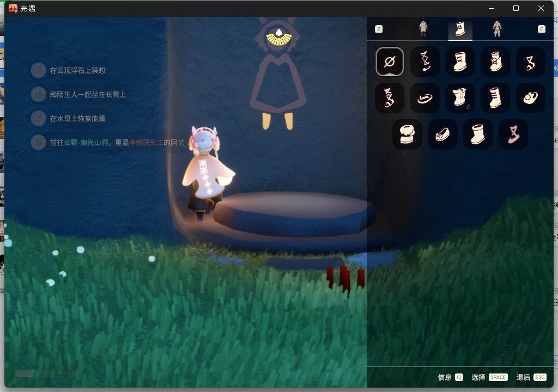Image resolution: width=558 pixels, height=392 pixels.
Task: Equip the round clog with ball ornament
Action: [x=531, y=98]
